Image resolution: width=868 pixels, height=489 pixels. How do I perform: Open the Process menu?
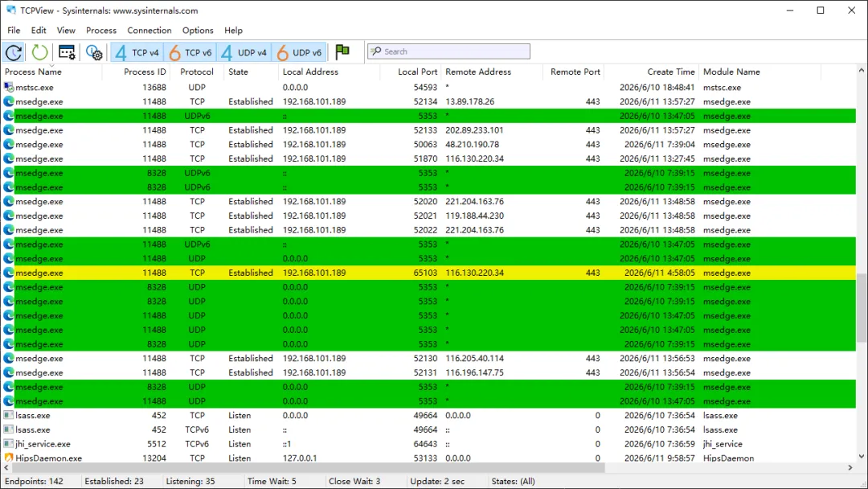pos(101,31)
